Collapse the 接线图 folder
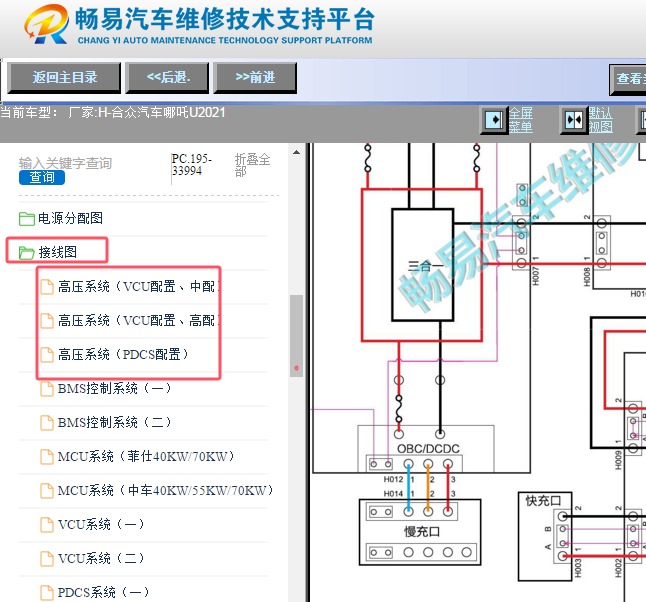This screenshot has height=602, width=646. pyautogui.click(x=57, y=252)
